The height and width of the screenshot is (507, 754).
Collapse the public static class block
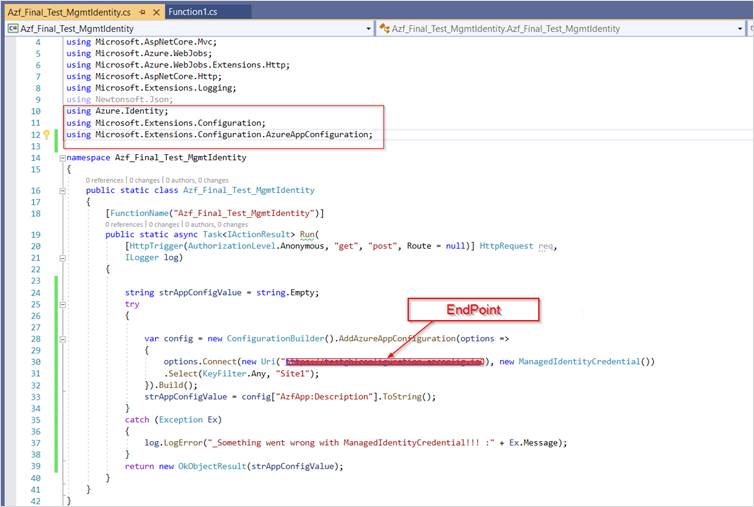click(x=64, y=190)
